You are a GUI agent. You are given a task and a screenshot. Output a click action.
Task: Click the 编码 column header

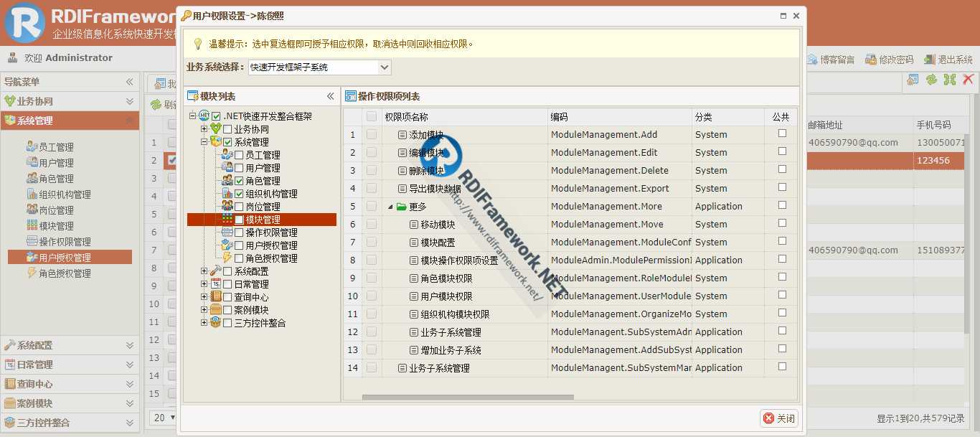pos(619,117)
